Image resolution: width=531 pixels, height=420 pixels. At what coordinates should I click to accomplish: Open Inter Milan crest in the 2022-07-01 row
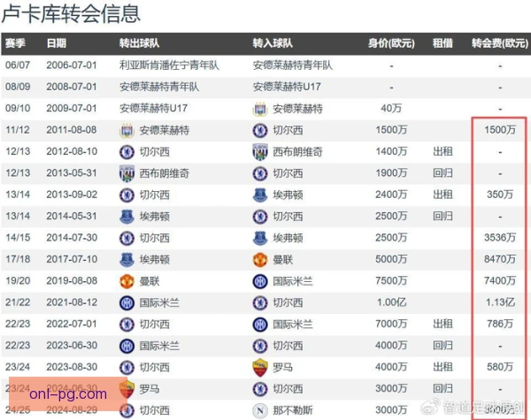260,325
